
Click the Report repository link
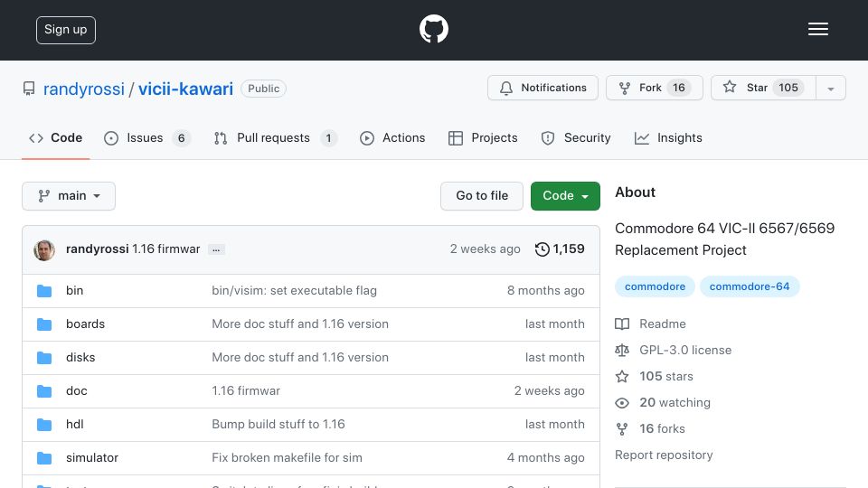point(664,455)
